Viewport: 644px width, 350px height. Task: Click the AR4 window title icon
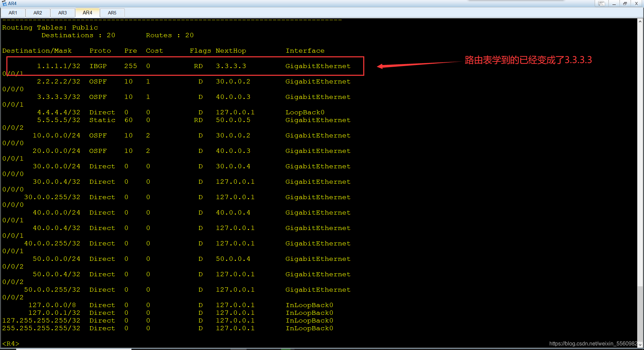[x=4, y=3]
